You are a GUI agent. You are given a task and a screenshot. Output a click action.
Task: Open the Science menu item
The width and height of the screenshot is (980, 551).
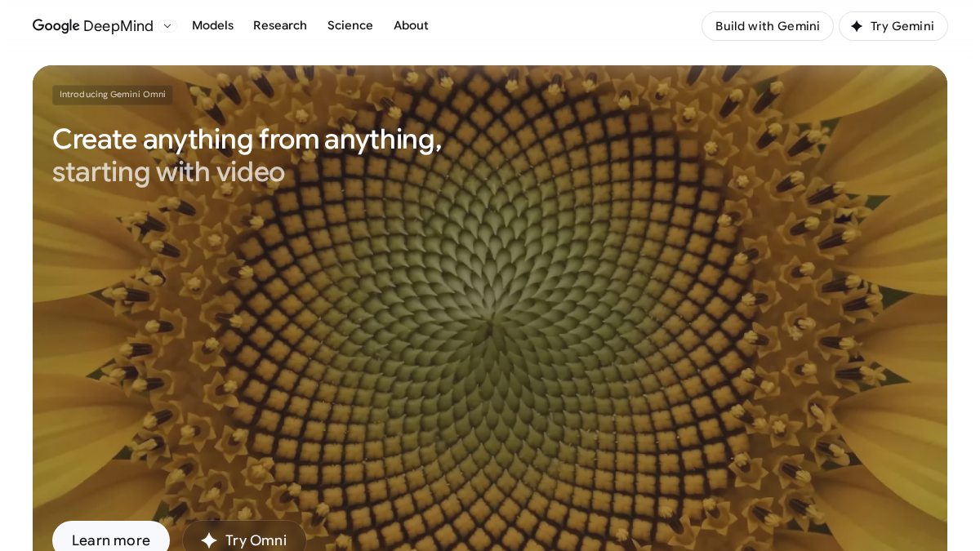point(350,25)
